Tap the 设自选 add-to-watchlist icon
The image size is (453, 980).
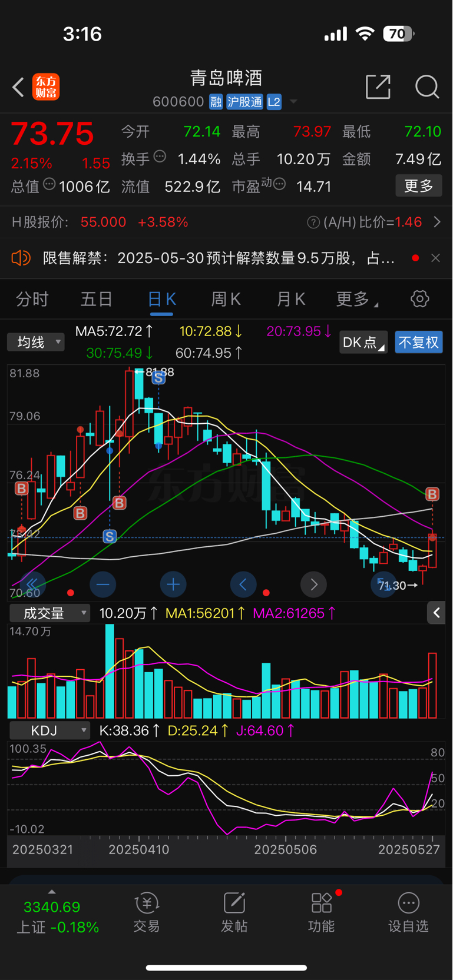coord(408,913)
